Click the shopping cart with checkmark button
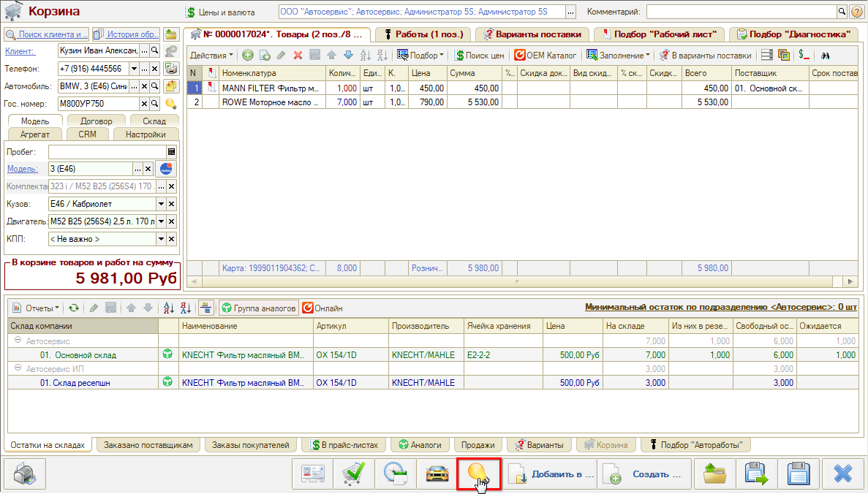This screenshot has width=868, height=494. (354, 474)
